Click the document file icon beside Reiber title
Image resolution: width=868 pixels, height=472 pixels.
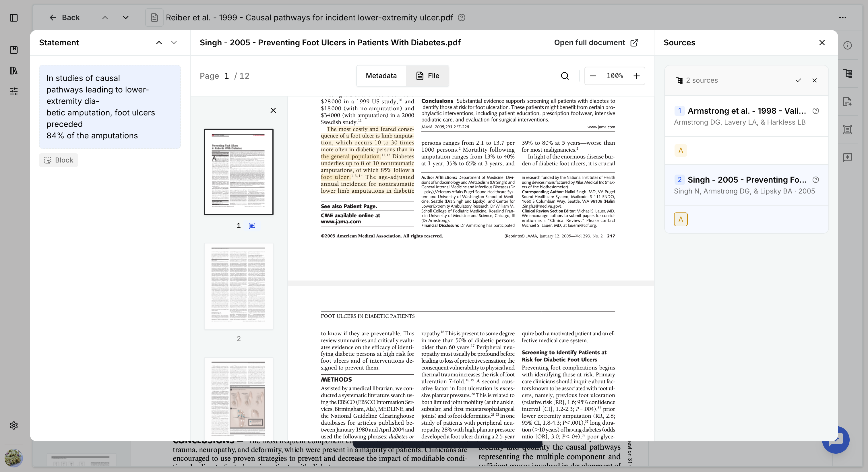tap(154, 18)
